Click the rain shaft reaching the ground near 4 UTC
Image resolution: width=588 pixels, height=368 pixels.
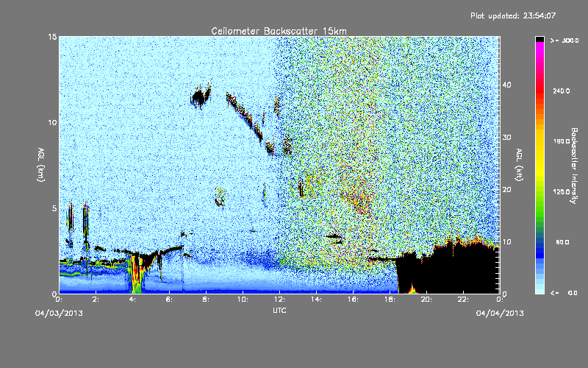137,273
